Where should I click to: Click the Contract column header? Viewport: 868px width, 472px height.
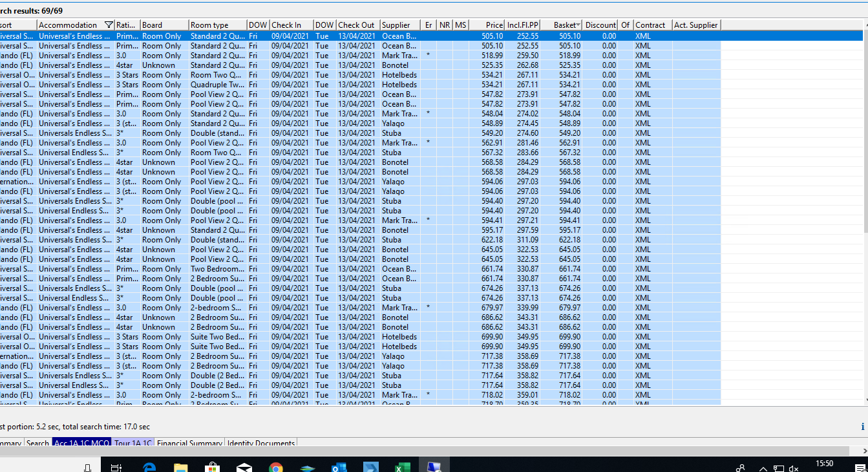point(653,25)
